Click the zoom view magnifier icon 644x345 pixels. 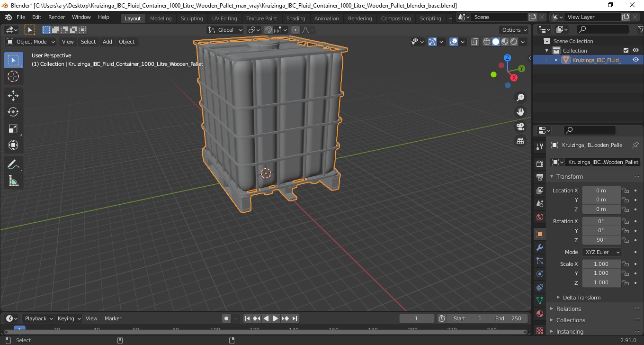520,98
